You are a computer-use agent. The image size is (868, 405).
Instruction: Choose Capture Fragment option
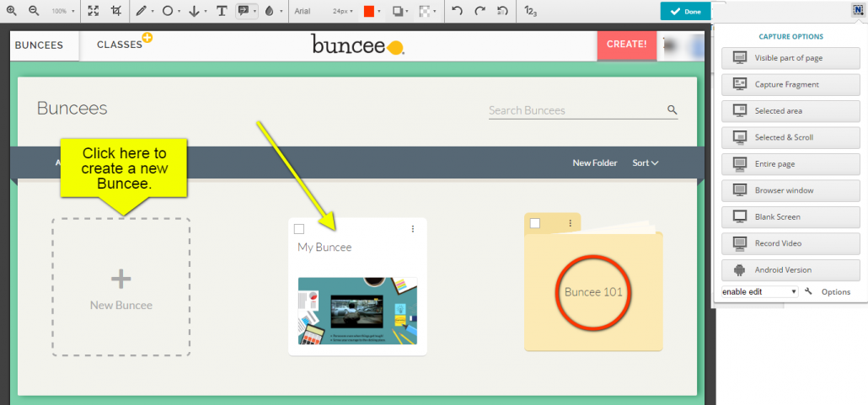(x=790, y=85)
